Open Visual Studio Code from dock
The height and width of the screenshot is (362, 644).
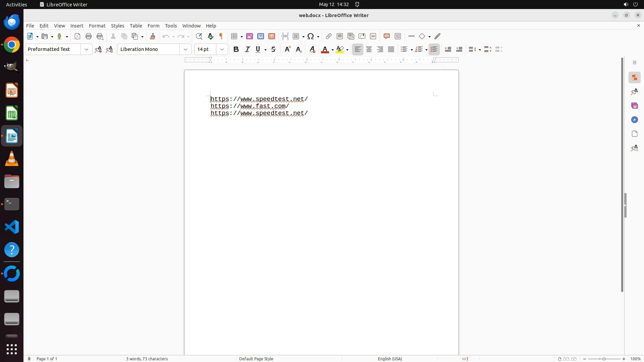pyautogui.click(x=12, y=227)
